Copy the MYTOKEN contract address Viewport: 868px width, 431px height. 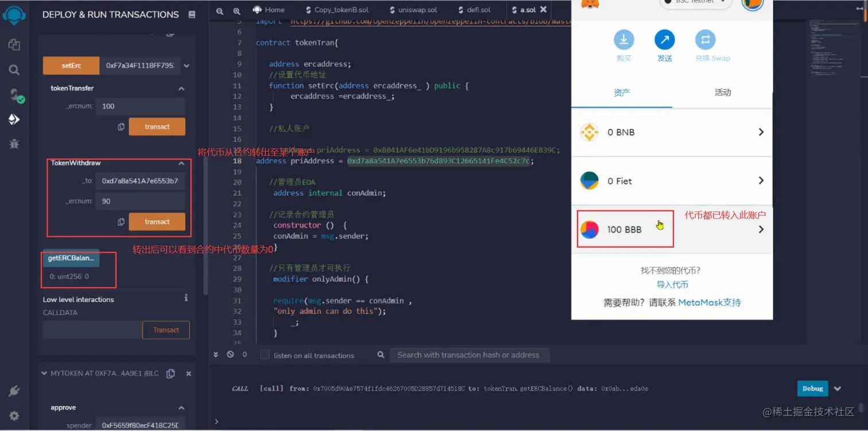pos(170,374)
